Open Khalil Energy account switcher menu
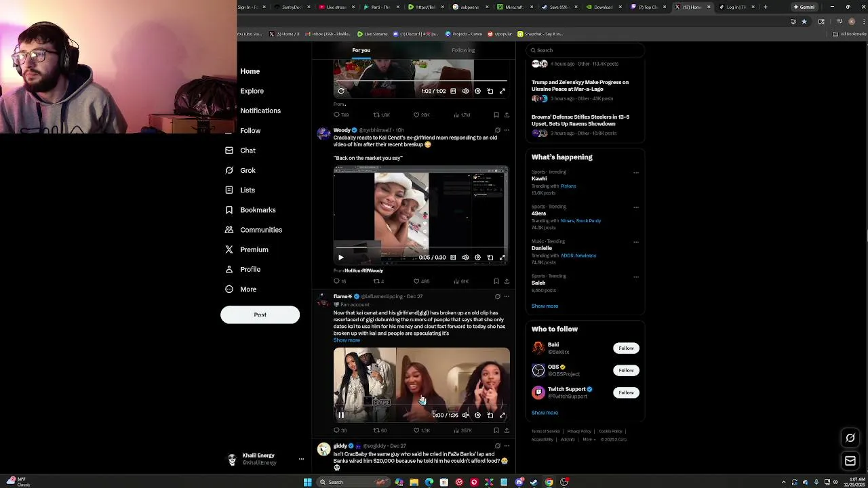This screenshot has width=868, height=488. (x=264, y=459)
